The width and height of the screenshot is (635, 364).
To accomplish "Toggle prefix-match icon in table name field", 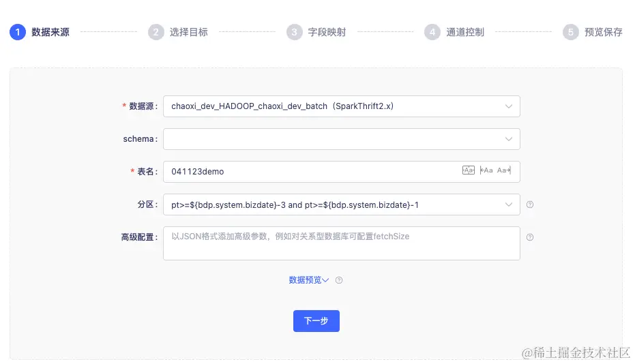I will [x=486, y=170].
